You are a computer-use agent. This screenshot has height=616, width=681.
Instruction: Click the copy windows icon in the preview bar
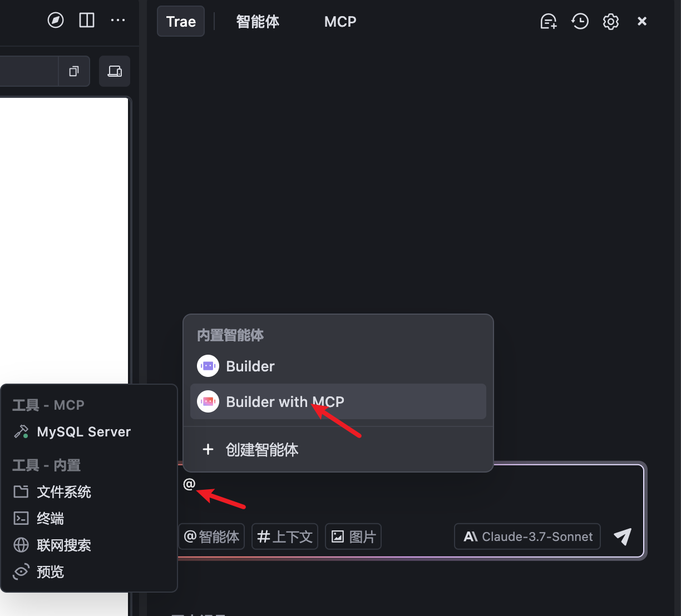74,71
